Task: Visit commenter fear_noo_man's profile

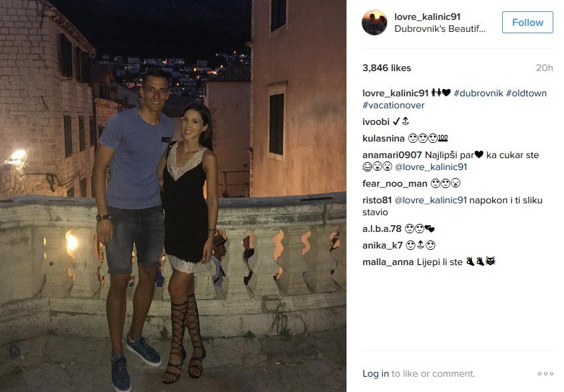Action: 394,183
